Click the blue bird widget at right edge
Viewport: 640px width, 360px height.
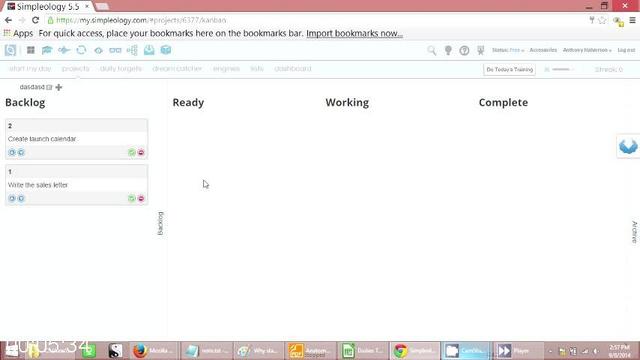(x=628, y=146)
